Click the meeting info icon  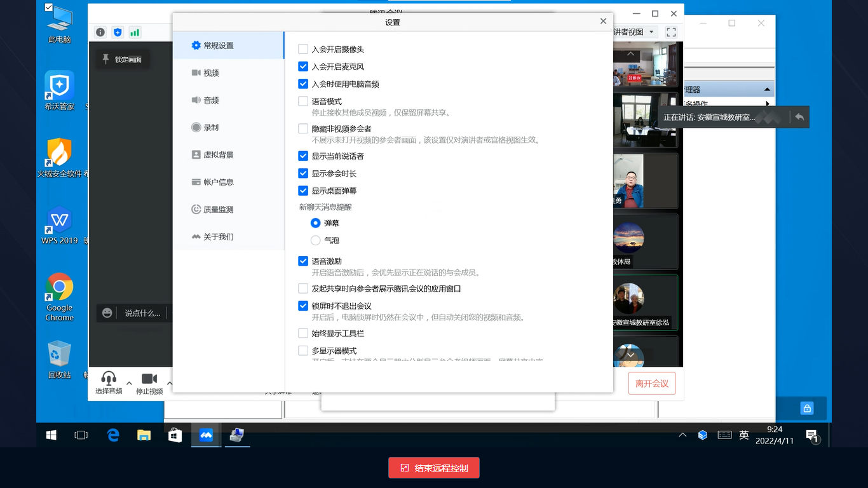click(100, 32)
